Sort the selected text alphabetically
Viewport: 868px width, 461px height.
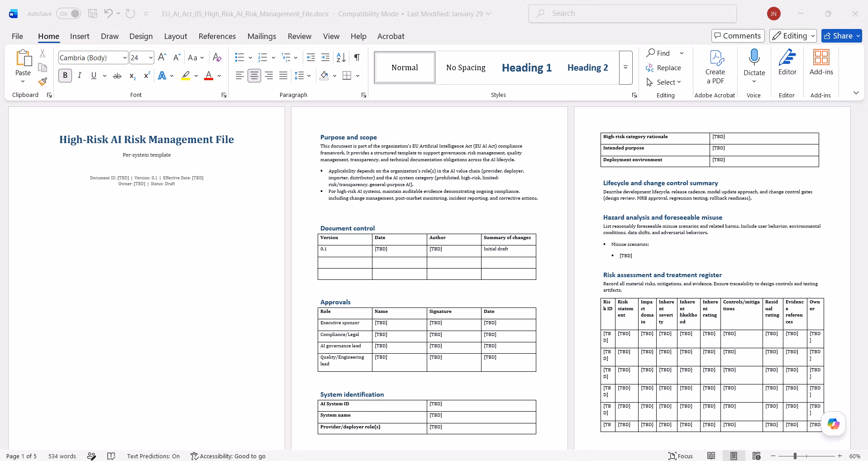pyautogui.click(x=341, y=58)
